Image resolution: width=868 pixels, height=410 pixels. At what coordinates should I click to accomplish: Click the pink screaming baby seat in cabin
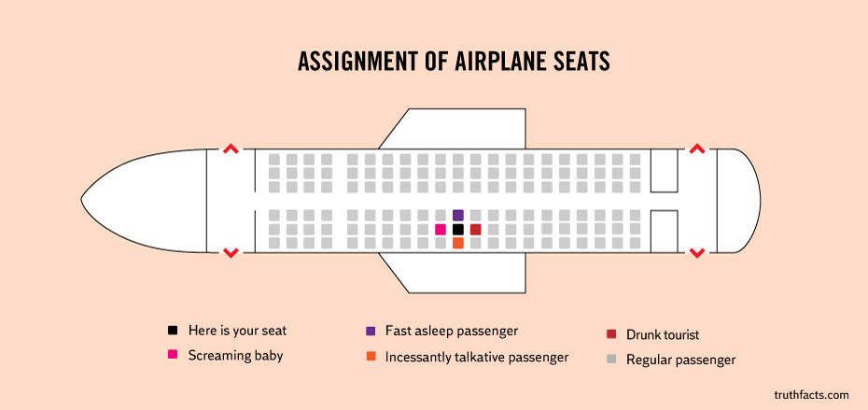pyautogui.click(x=441, y=229)
